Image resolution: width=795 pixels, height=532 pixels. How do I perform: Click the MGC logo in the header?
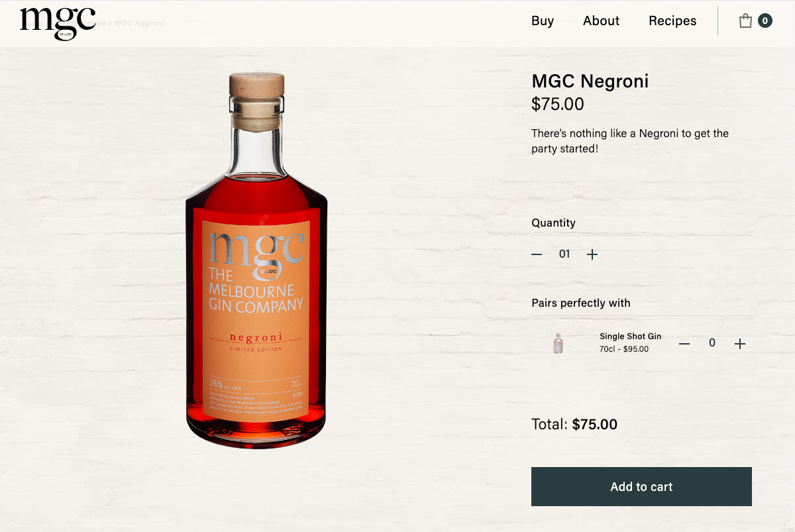pos(58,23)
